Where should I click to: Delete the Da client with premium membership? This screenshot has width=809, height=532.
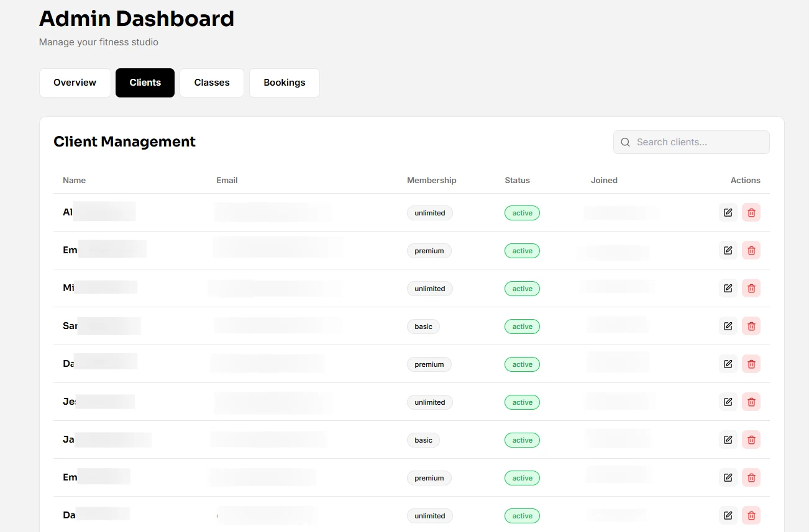[x=751, y=364]
